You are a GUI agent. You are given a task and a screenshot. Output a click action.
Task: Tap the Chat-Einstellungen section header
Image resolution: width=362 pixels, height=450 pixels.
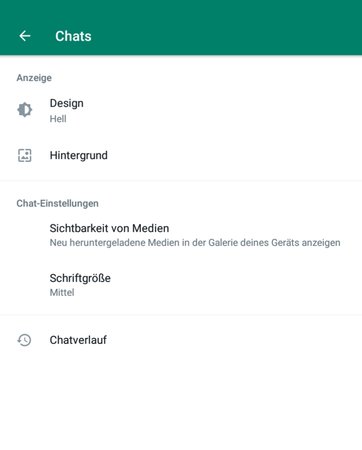(57, 203)
